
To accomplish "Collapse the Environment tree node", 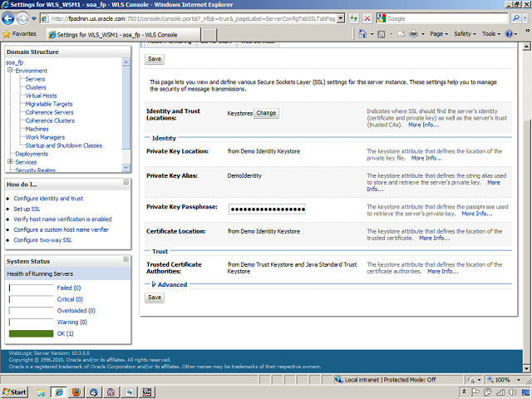I will [10, 71].
